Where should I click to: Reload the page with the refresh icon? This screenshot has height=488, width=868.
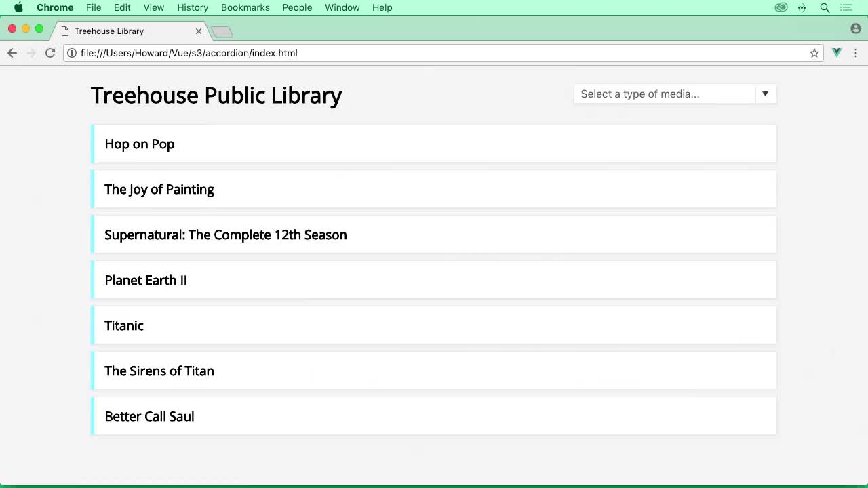[x=50, y=53]
